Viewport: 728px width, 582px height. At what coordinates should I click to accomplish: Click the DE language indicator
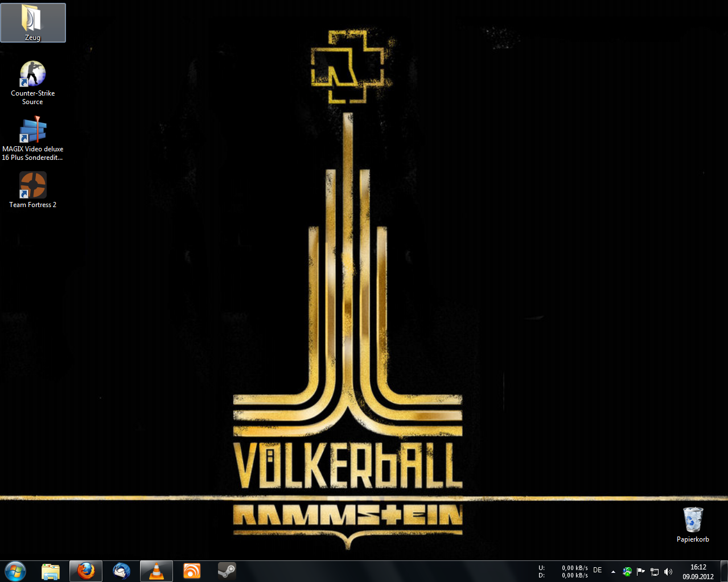(598, 570)
